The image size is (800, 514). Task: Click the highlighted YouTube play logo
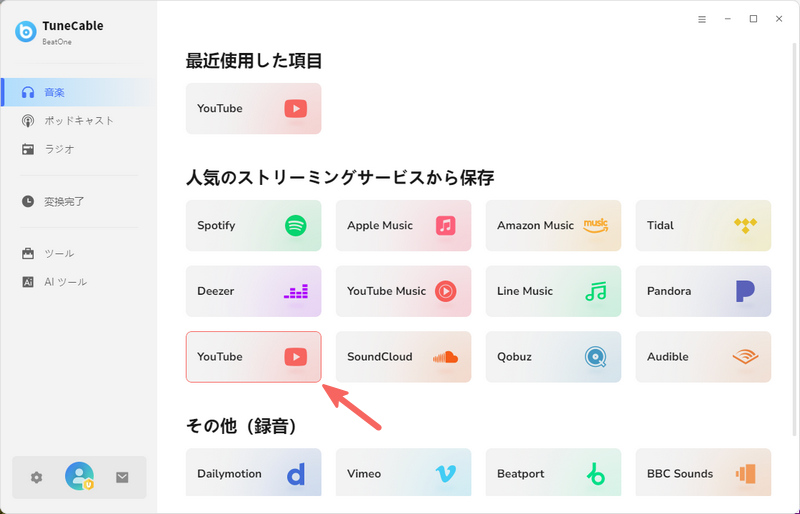pos(296,357)
